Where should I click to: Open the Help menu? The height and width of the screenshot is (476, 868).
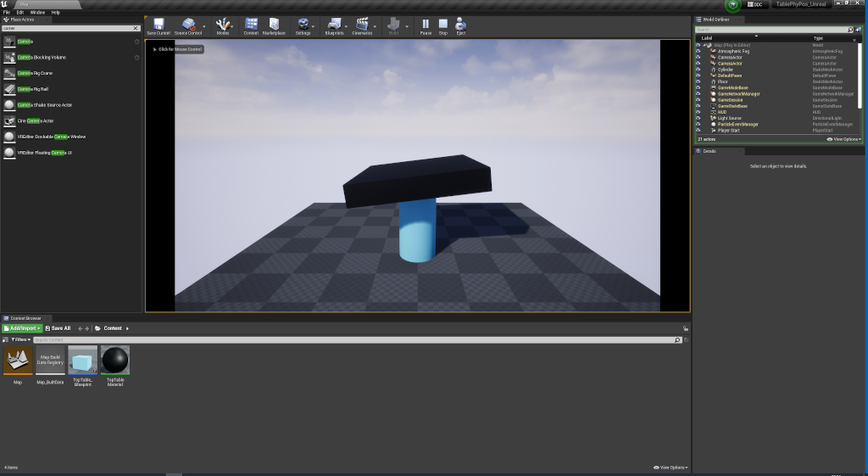coord(56,12)
